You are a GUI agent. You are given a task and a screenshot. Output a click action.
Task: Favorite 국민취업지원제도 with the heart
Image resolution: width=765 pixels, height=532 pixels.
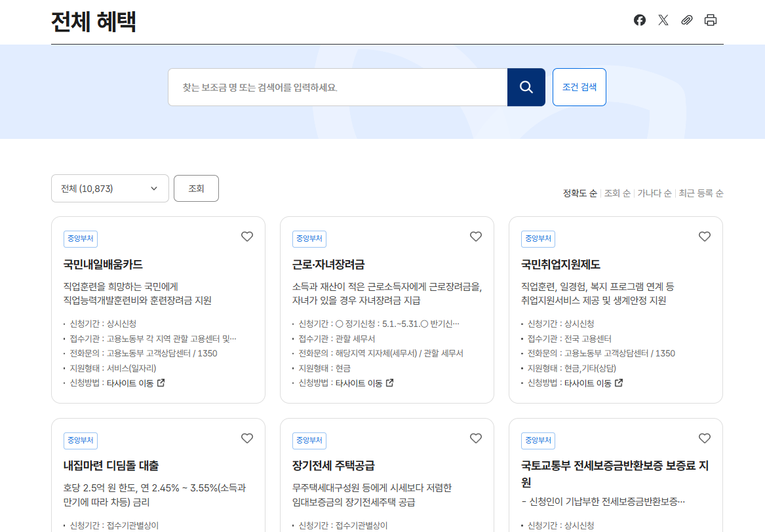tap(705, 237)
